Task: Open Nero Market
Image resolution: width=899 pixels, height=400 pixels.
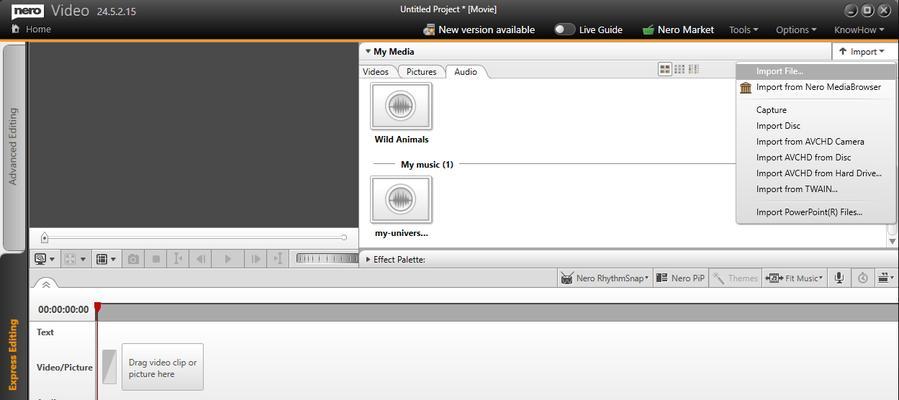Action: 678,30
